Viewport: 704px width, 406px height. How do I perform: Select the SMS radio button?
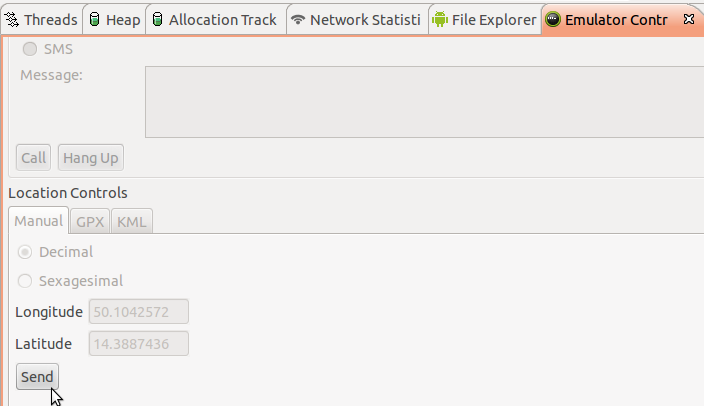click(30, 49)
